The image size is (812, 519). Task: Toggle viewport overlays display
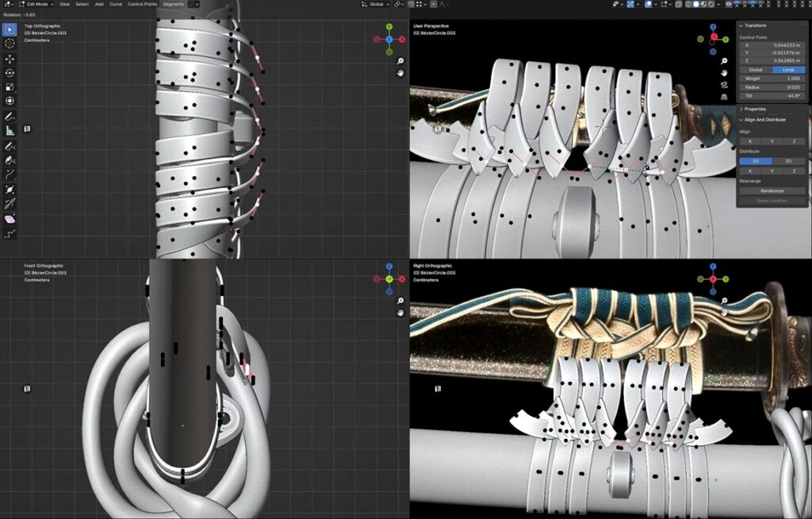click(x=649, y=4)
